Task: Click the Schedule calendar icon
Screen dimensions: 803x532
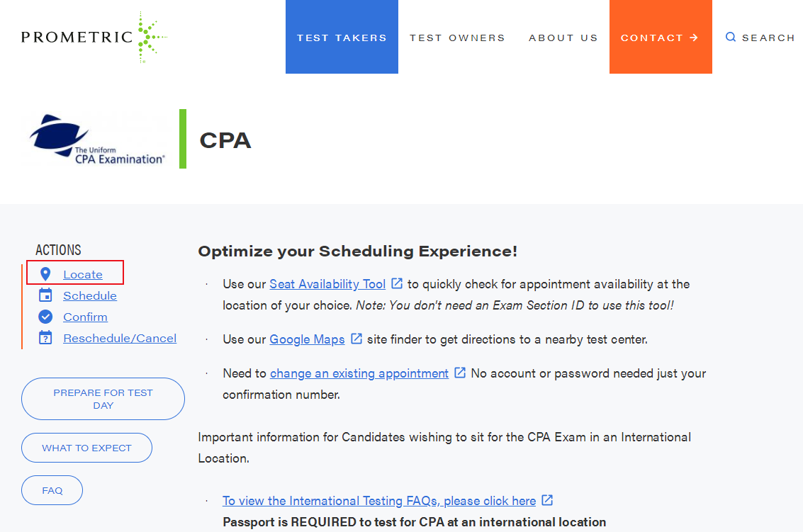Action: click(x=45, y=295)
